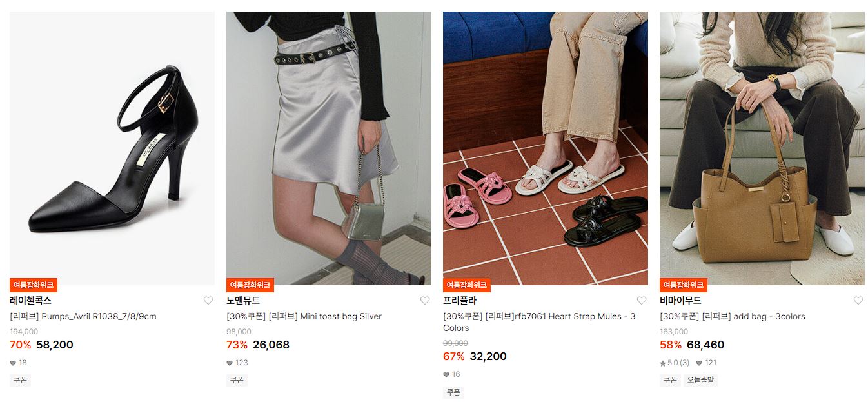Click wishlist heart for 노앤뮤트 Mini toast bag
This screenshot has height=402, width=868.
tap(425, 301)
